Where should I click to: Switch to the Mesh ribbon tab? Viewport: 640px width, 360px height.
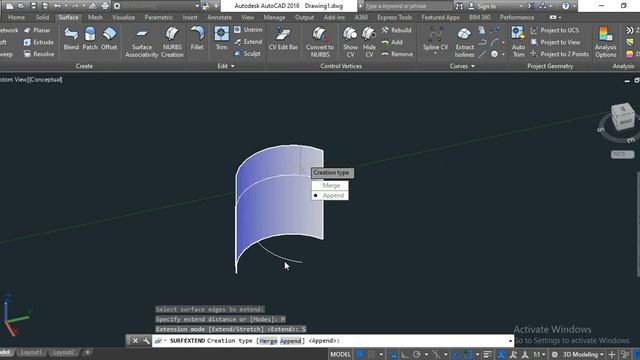coord(95,18)
